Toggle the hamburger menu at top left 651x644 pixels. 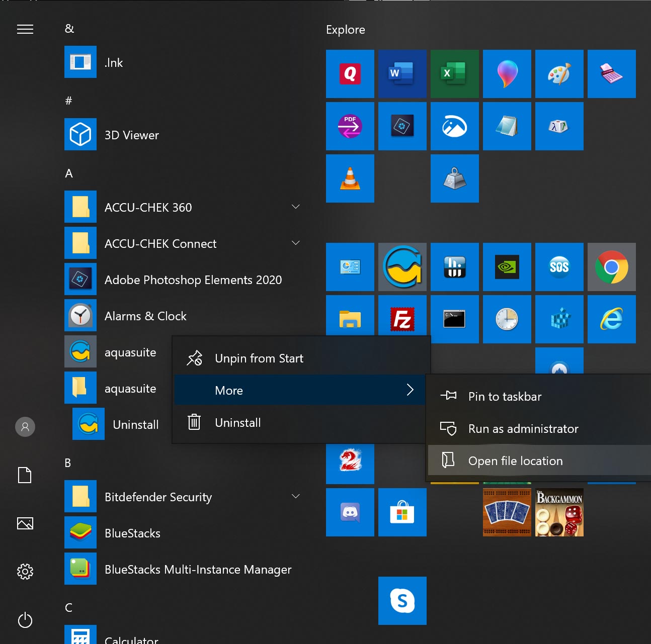pos(25,29)
